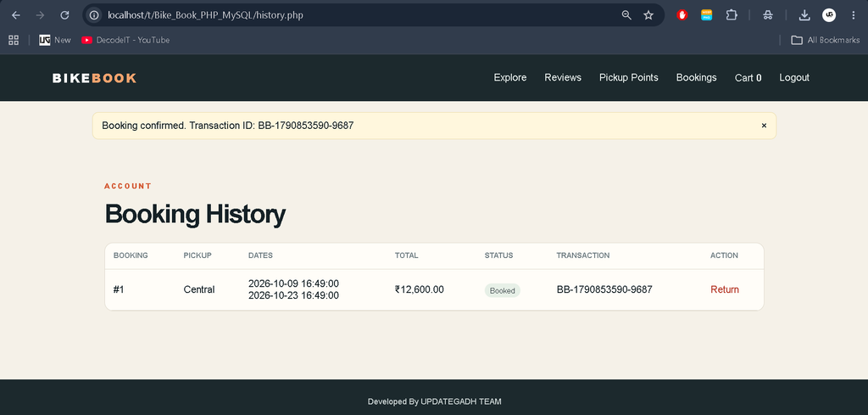Click the yellow and blue extension icon
868x415 pixels.
pyautogui.click(x=707, y=15)
